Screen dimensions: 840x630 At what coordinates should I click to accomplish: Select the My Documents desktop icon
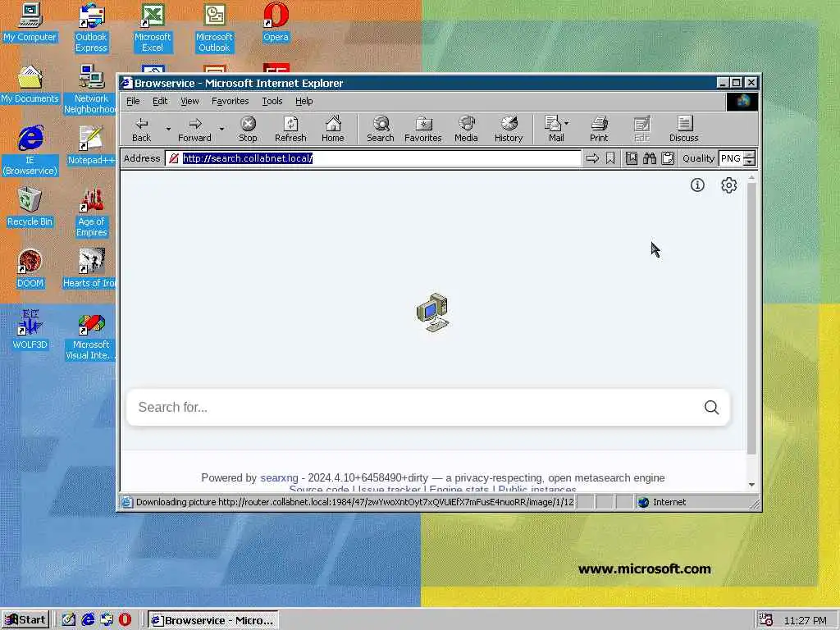(30, 84)
